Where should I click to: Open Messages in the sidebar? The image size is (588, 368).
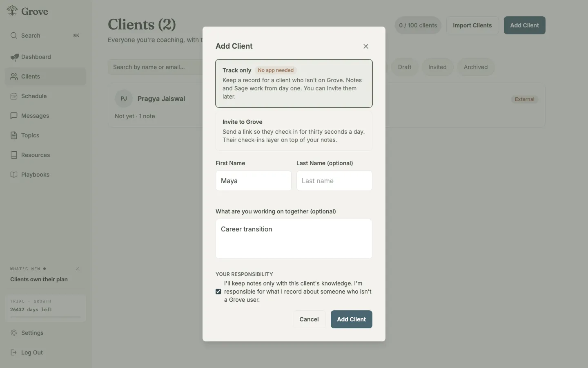(46, 116)
